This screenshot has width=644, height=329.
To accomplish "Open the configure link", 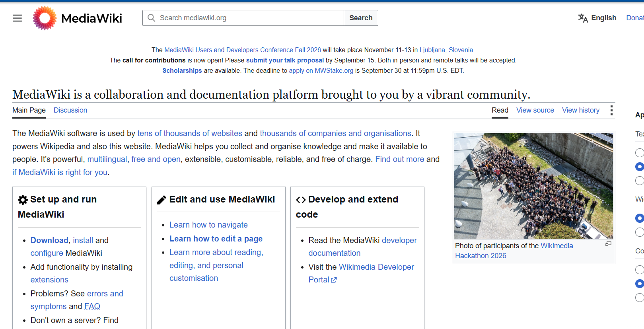I will 47,253.
